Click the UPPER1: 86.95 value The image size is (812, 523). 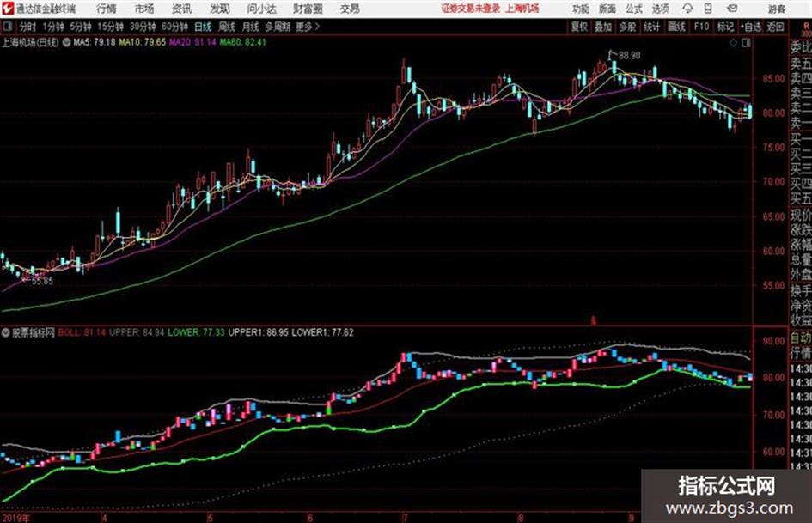tap(258, 332)
